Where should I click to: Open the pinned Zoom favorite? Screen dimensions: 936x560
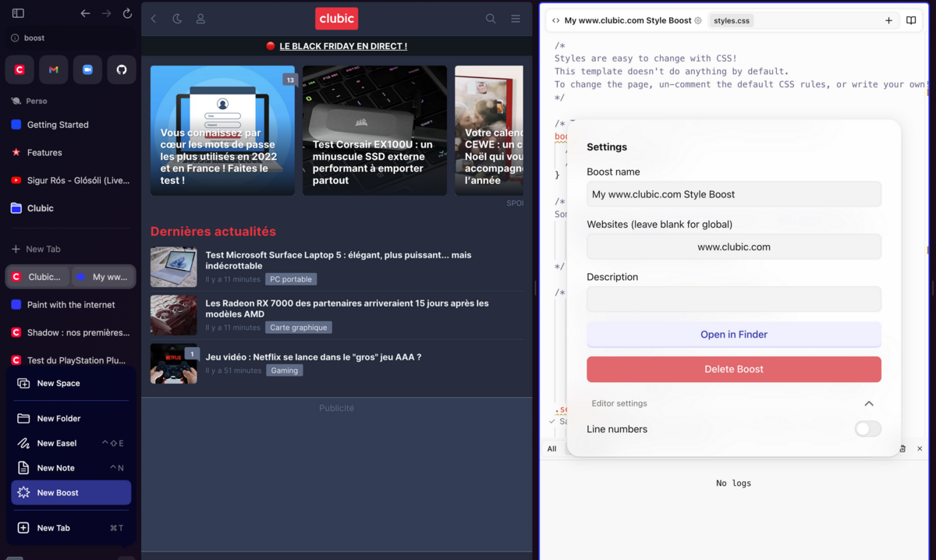pyautogui.click(x=87, y=69)
